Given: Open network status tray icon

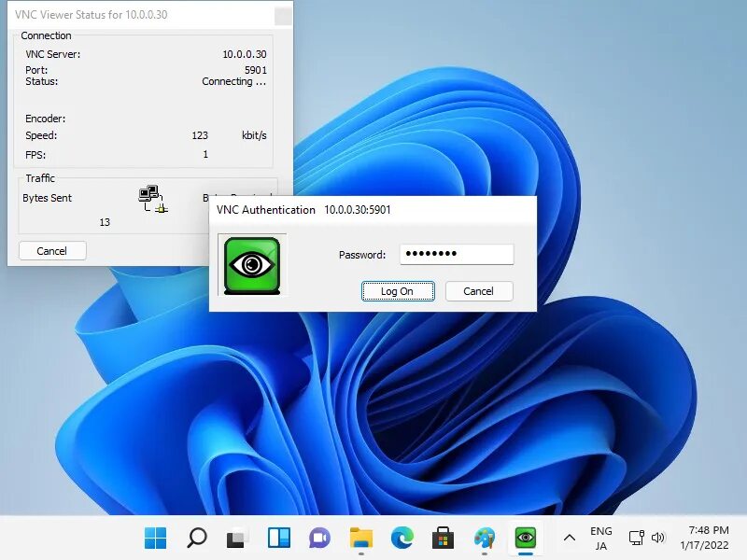Looking at the screenshot, I should coord(637,539).
